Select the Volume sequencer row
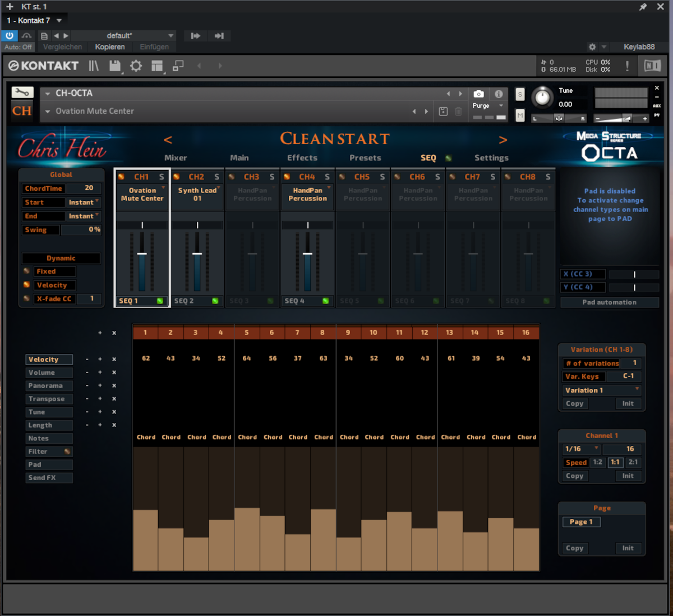The height and width of the screenshot is (616, 673). click(49, 373)
